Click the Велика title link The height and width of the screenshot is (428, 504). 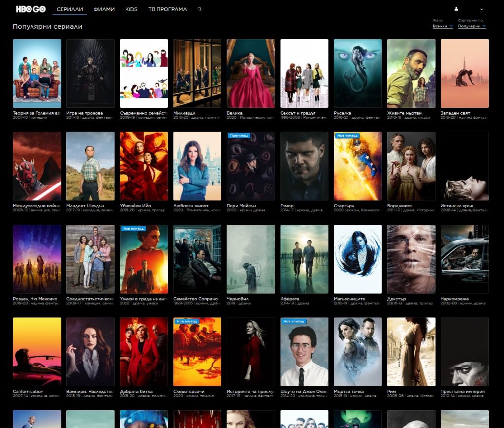click(235, 113)
